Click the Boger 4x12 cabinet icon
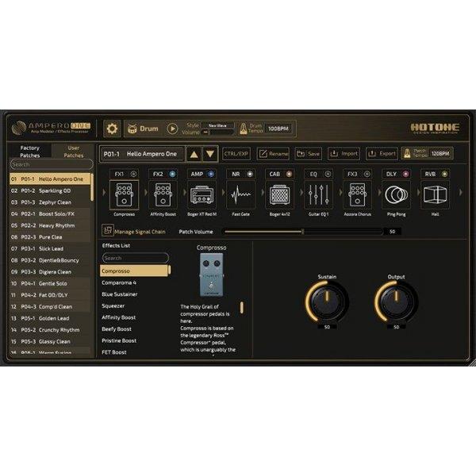476x476 pixels. pyautogui.click(x=278, y=194)
